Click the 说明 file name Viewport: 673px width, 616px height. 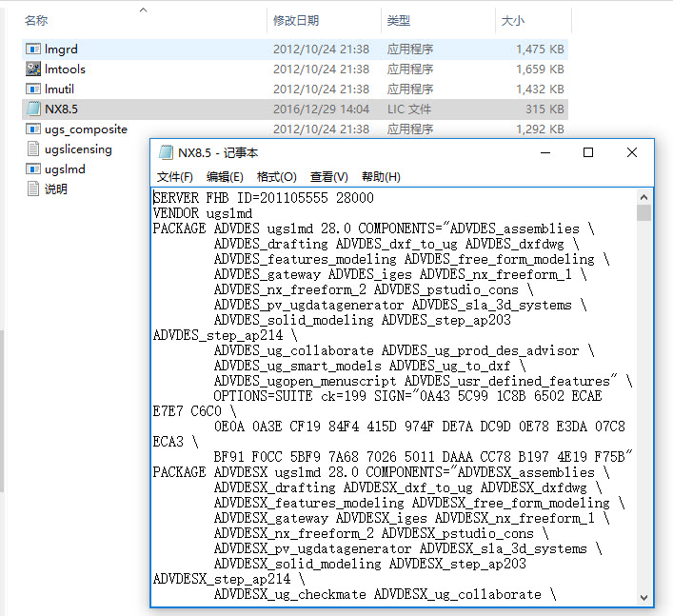[x=56, y=189]
